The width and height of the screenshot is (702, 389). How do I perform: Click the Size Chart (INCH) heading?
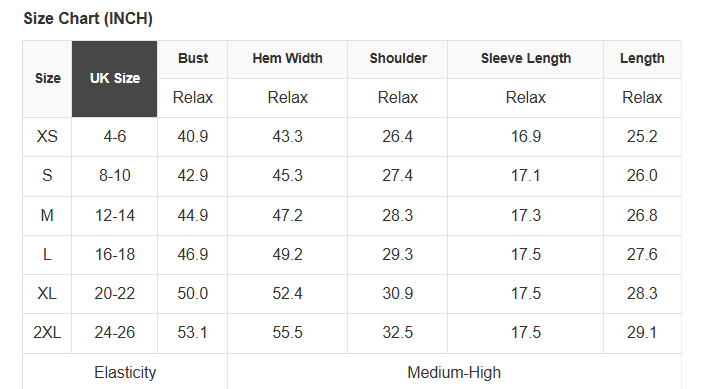[x=88, y=18]
